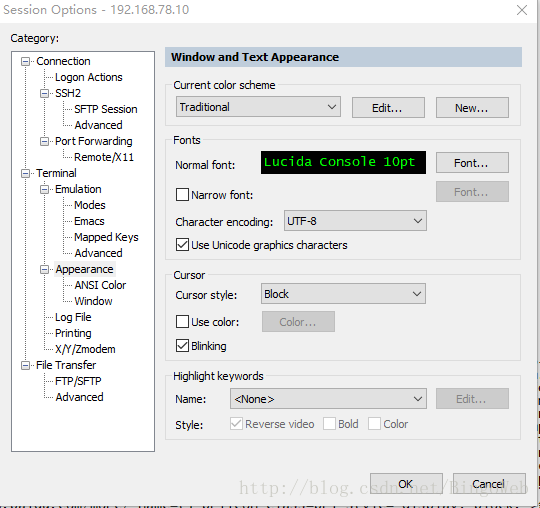
Task: Toggle the Color style checkbox
Action: (x=374, y=424)
